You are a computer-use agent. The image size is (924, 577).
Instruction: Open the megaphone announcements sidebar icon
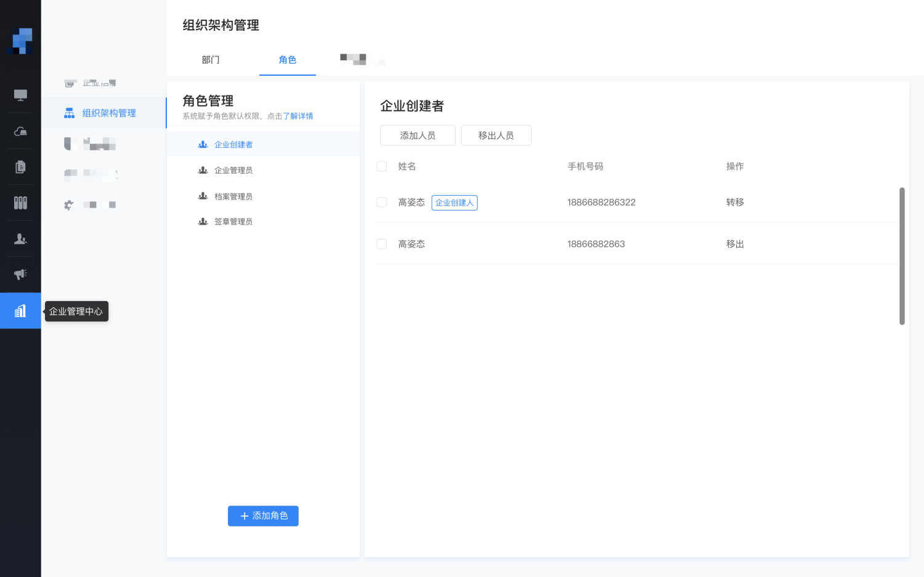20,275
